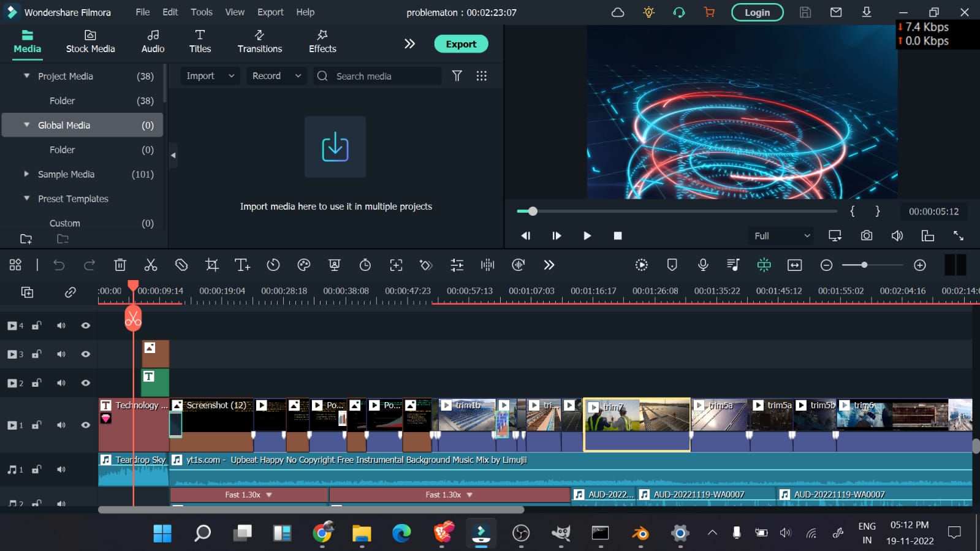Image resolution: width=980 pixels, height=551 pixels.
Task: Collapse the Global Media tree
Action: [x=26, y=125]
